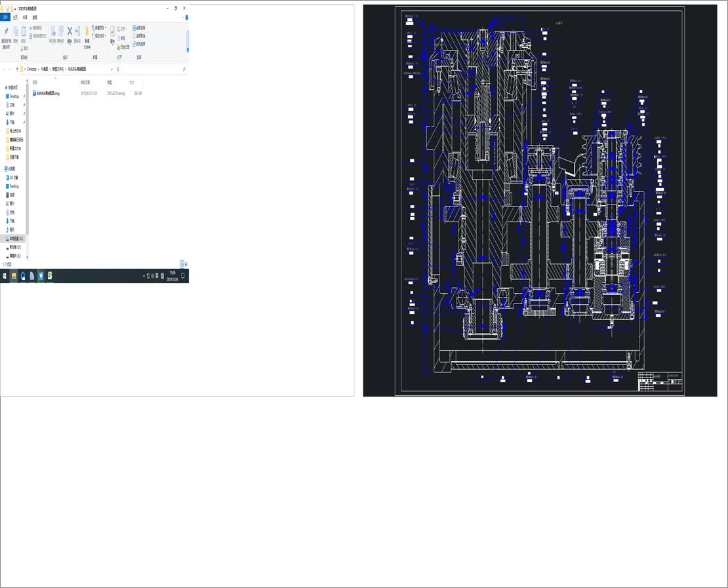Click the Up arrow beside address bar
The width and height of the screenshot is (728, 588).
pos(18,69)
